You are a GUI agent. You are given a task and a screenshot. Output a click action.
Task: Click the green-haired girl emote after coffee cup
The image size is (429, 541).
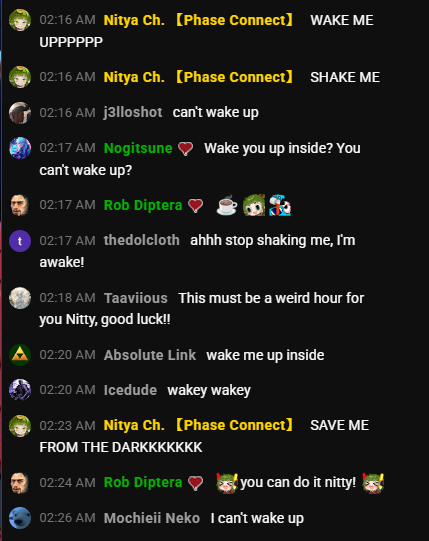(254, 205)
